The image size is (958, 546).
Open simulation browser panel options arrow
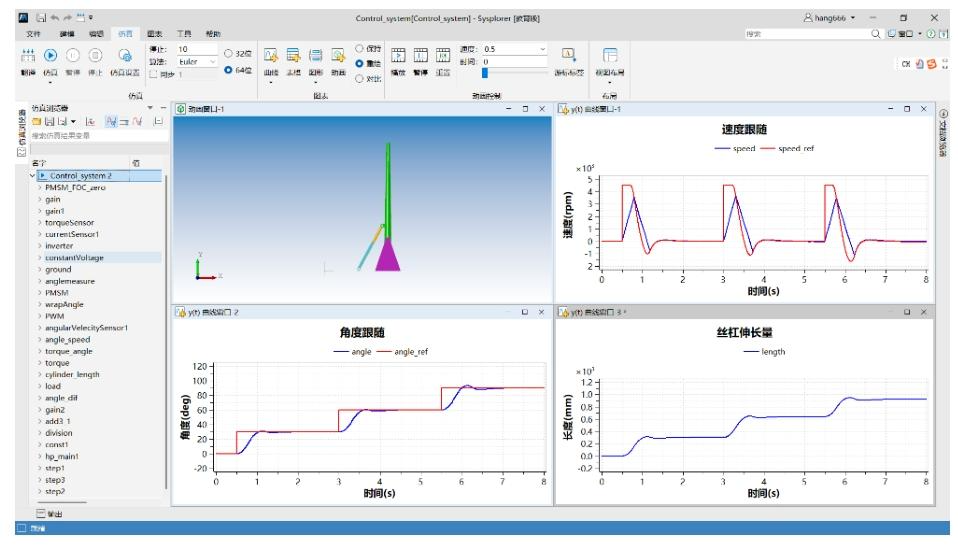[150, 108]
